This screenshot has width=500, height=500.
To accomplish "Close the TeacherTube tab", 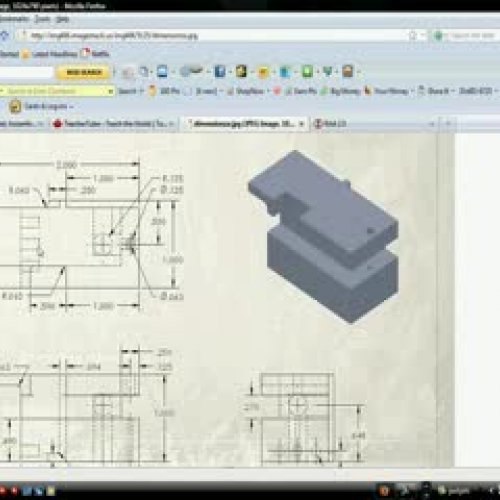I will (x=171, y=124).
